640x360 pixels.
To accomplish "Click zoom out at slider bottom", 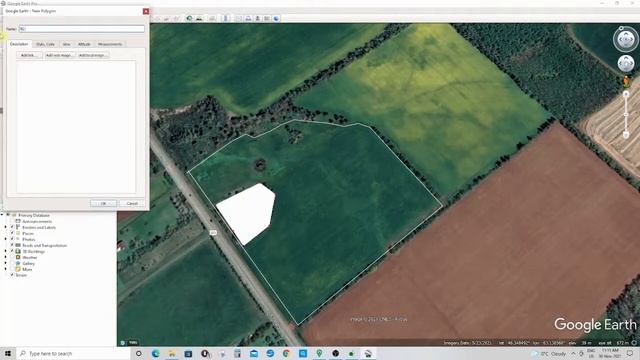I will pos(626,135).
